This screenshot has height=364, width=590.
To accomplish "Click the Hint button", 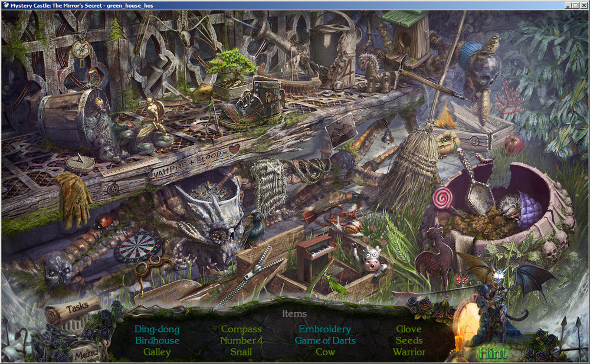I will 492,353.
